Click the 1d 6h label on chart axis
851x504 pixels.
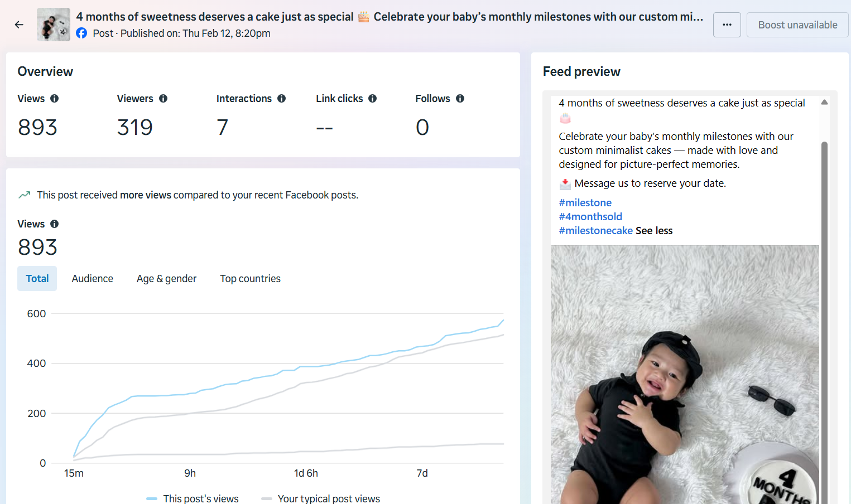pos(306,473)
